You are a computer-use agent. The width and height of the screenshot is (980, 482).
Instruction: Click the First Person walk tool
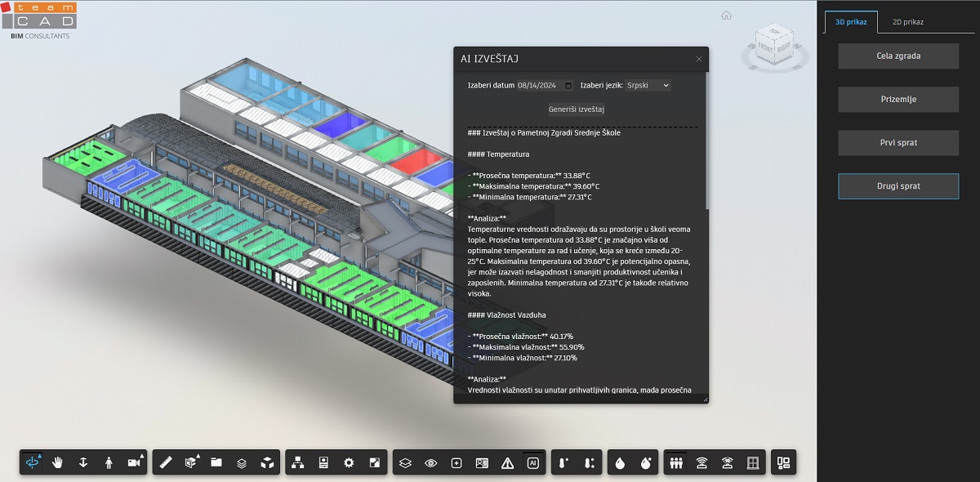tap(109, 462)
